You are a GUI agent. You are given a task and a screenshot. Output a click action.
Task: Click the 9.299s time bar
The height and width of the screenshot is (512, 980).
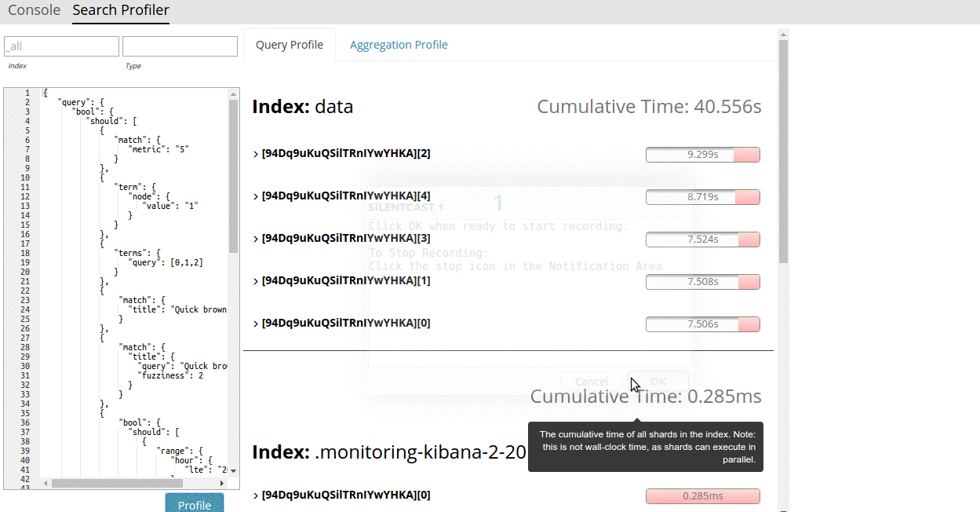point(703,155)
